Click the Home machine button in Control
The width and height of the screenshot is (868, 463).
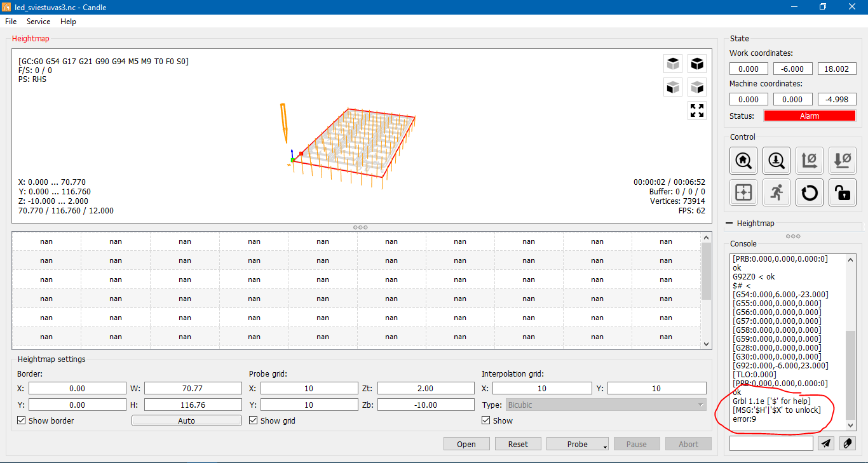click(x=743, y=160)
